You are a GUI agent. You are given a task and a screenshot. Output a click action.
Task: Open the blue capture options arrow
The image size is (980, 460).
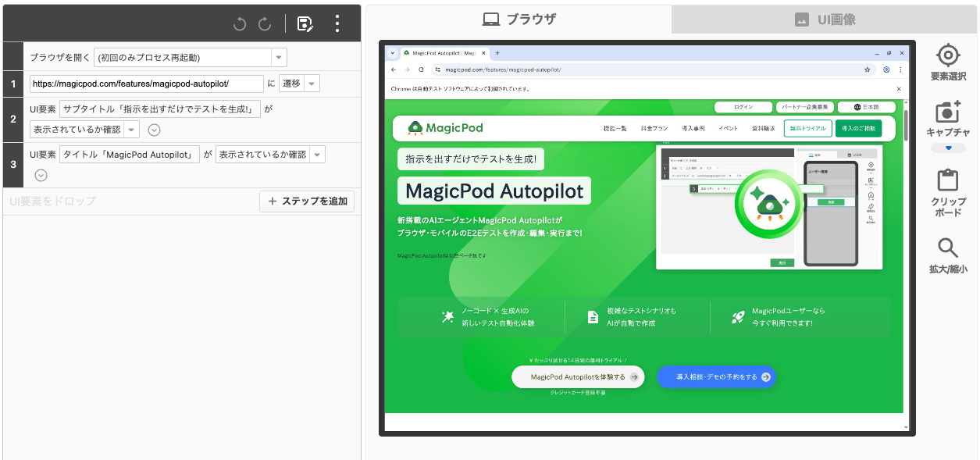pos(948,148)
